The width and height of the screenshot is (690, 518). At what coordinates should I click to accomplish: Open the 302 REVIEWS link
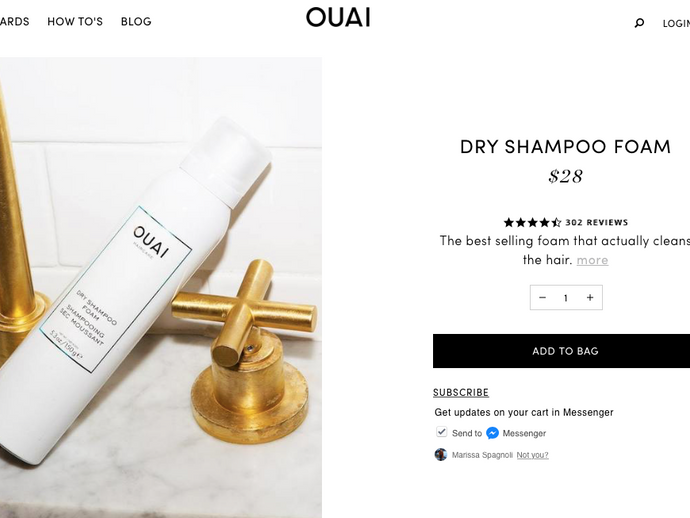click(x=596, y=222)
